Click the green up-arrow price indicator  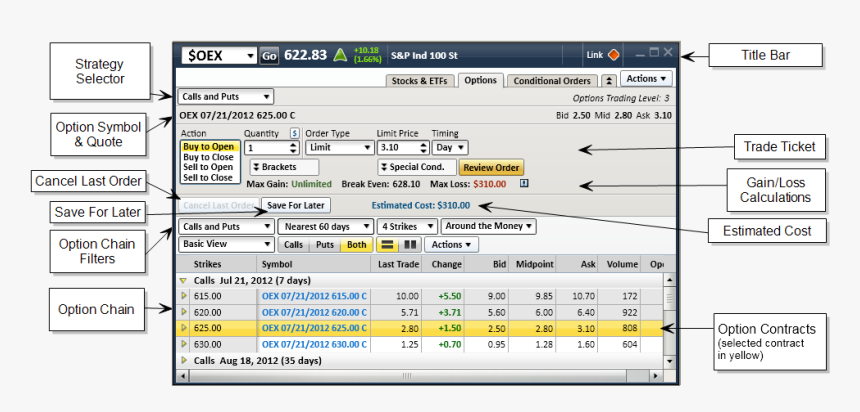(x=340, y=55)
